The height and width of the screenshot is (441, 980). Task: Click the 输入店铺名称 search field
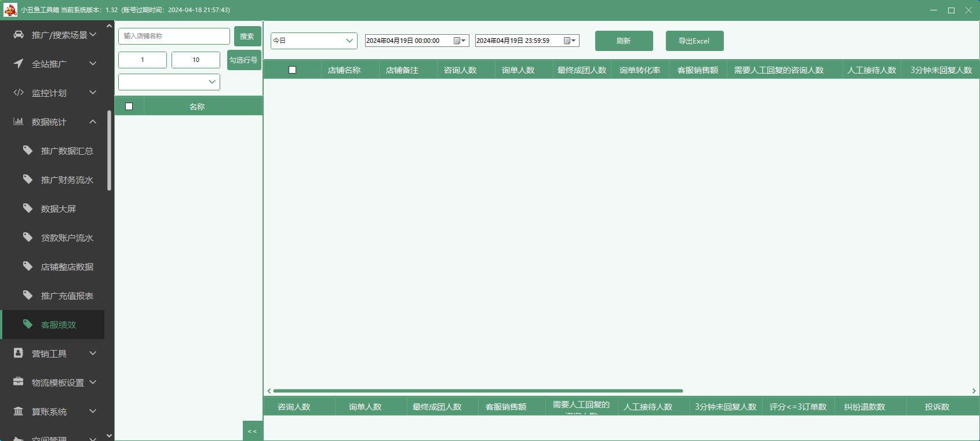click(174, 36)
